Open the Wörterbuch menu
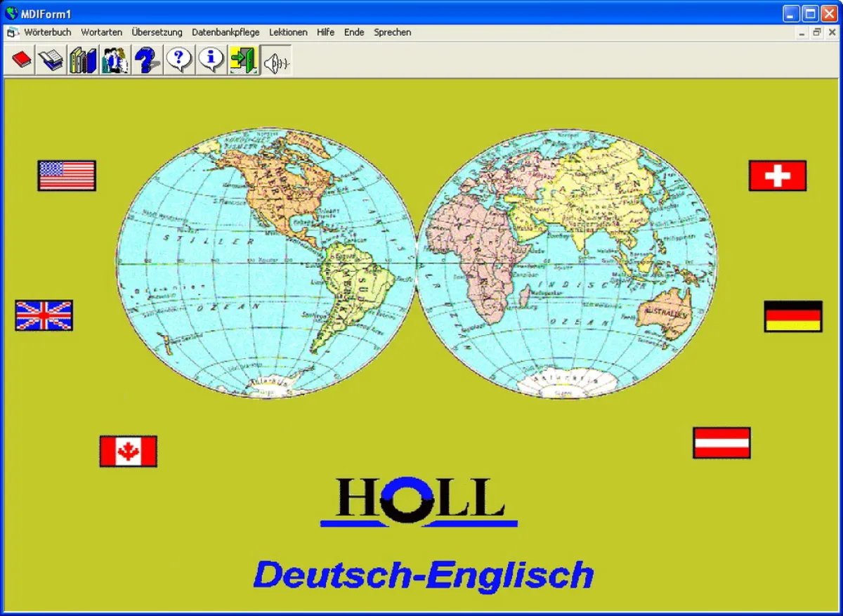This screenshot has width=843, height=616. pyautogui.click(x=48, y=32)
